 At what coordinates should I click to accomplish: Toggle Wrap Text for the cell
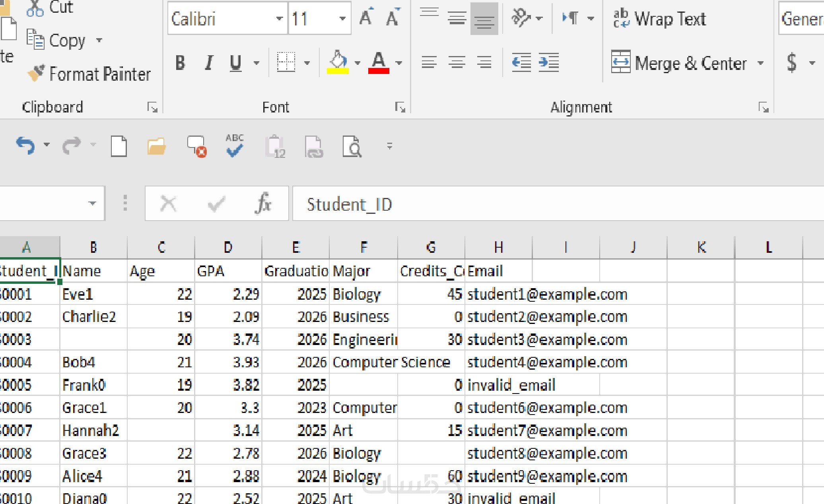659,19
